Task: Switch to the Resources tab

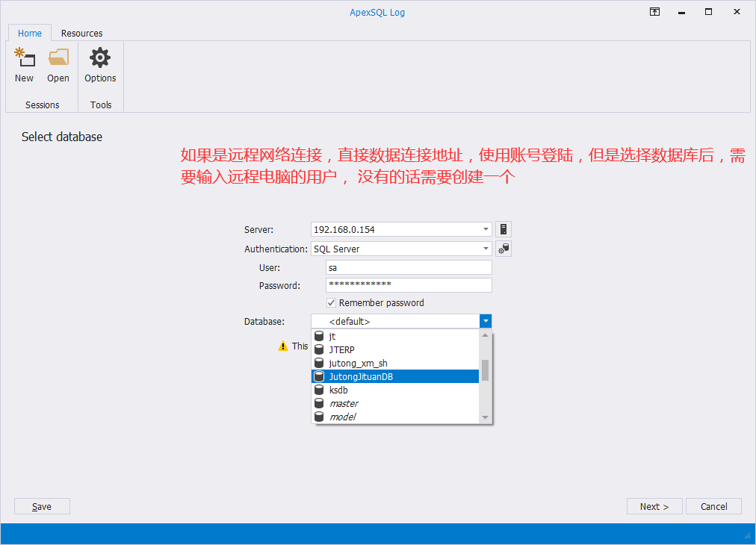Action: coord(81,33)
